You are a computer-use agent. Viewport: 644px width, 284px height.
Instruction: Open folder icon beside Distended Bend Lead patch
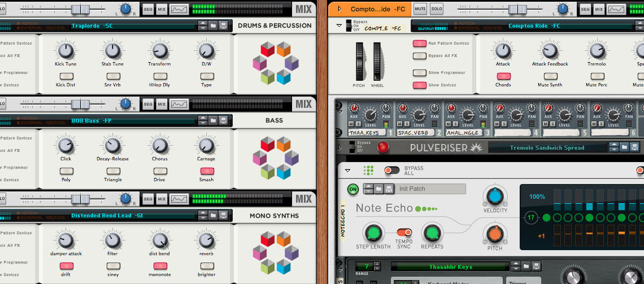pos(213,216)
